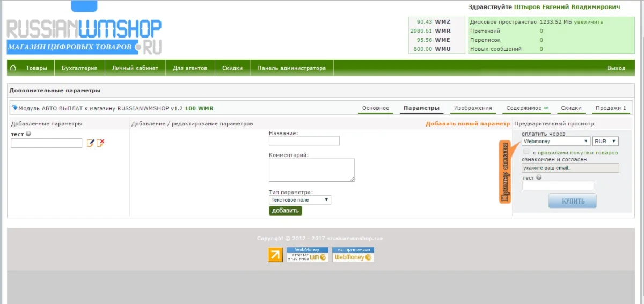Click the 100 WMR price text
This screenshot has height=304, width=644.
pos(199,108)
